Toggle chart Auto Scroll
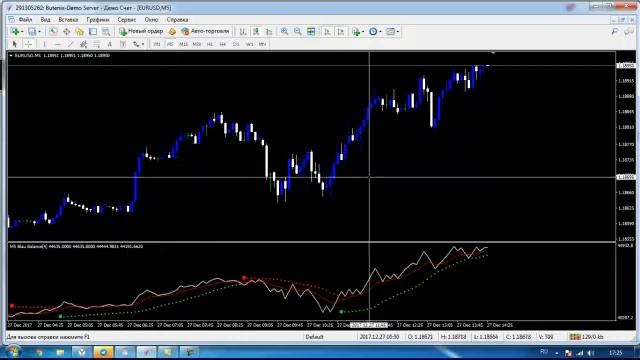640x360 pixels. (x=327, y=31)
